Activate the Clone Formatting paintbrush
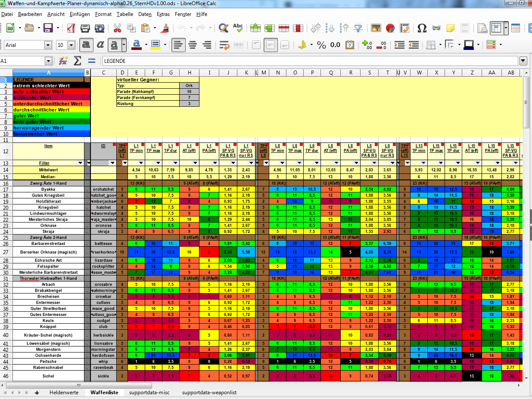 click(165, 28)
